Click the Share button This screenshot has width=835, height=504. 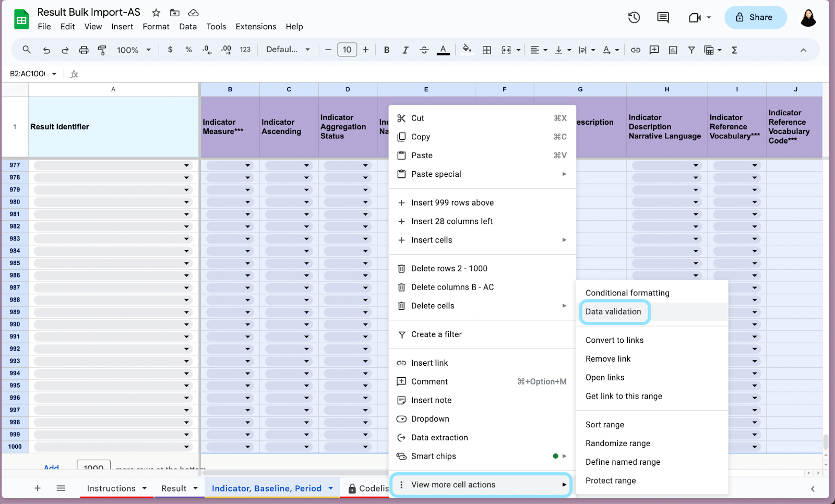click(755, 17)
